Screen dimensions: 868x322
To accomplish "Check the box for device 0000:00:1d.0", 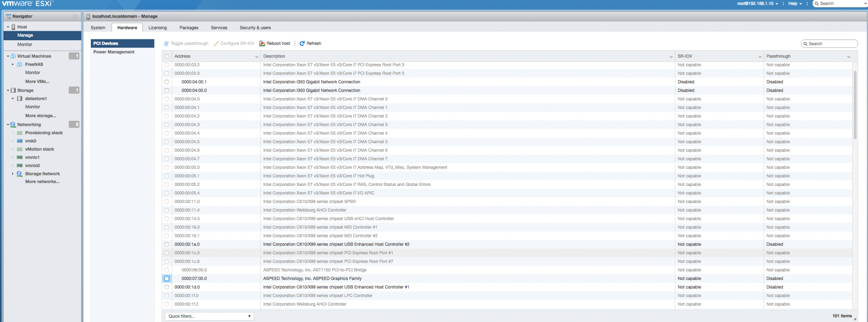I will click(167, 287).
